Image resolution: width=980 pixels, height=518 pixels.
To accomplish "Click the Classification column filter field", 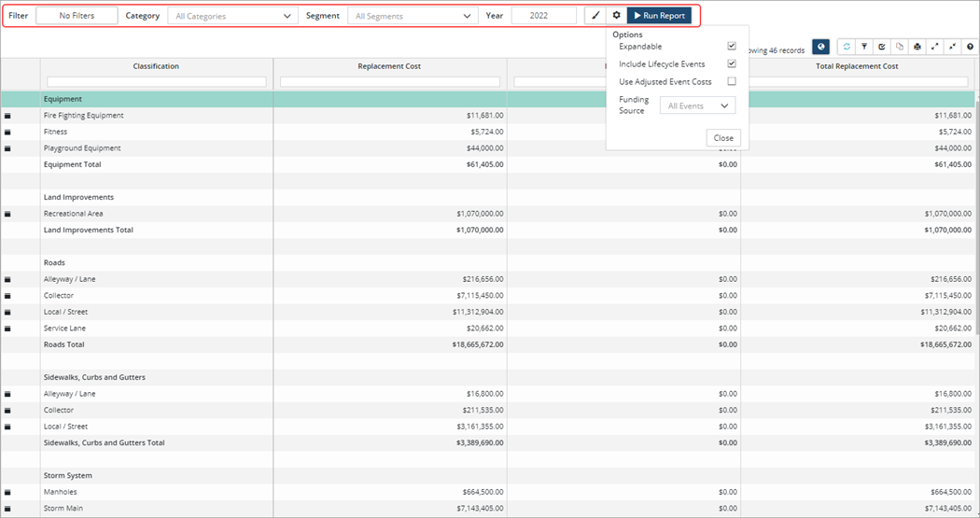I will tap(156, 82).
